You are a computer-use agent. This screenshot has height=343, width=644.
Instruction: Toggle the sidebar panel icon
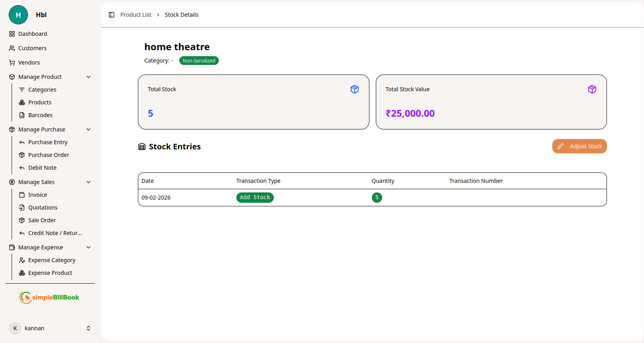tap(112, 15)
